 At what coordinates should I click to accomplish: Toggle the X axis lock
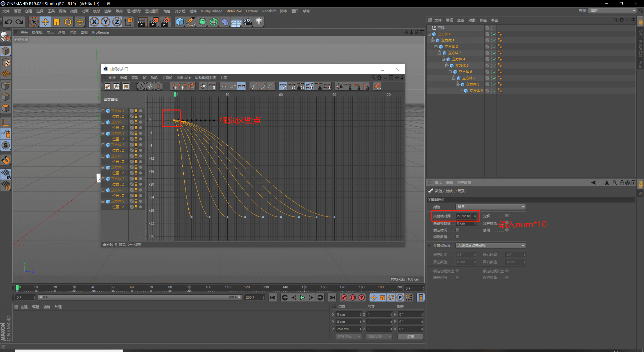tap(94, 22)
